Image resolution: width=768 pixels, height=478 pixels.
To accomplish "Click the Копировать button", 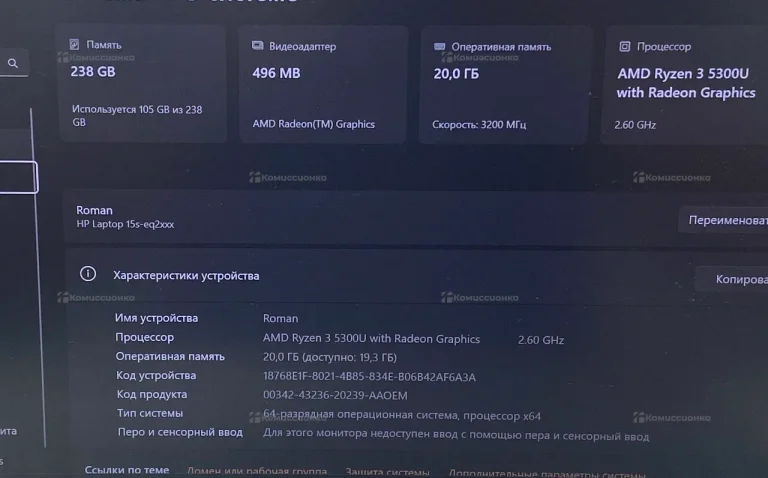I will pyautogui.click(x=732, y=279).
